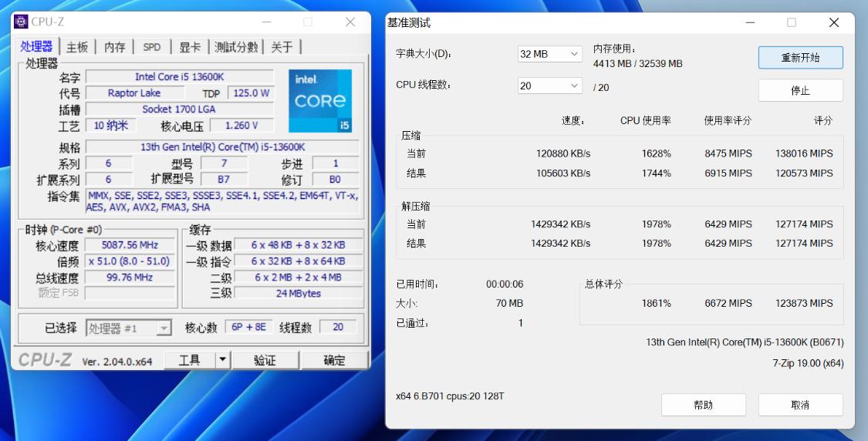Open the 测试分数 tab
This screenshot has width=868, height=441.
click(x=236, y=47)
